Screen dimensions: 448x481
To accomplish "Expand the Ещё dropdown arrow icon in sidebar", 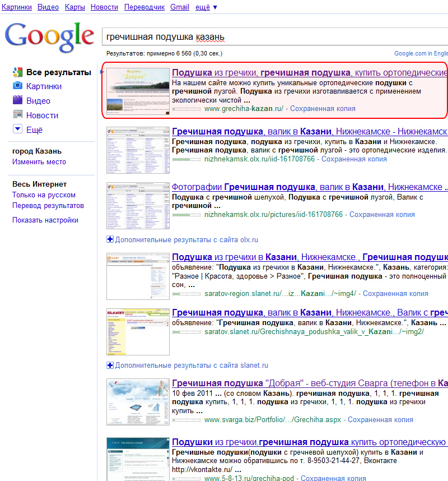I will point(17,129).
